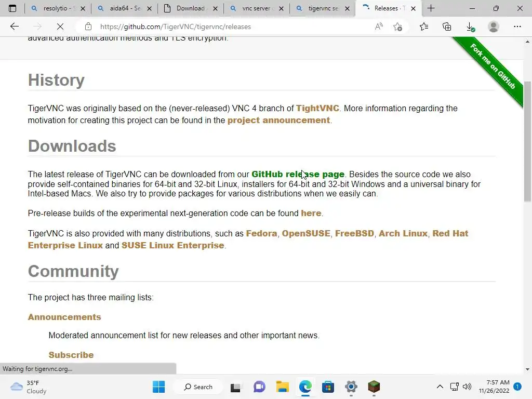The width and height of the screenshot is (532, 399).
Task: Click the page vertical scrollbar thumb
Action: (x=527, y=141)
